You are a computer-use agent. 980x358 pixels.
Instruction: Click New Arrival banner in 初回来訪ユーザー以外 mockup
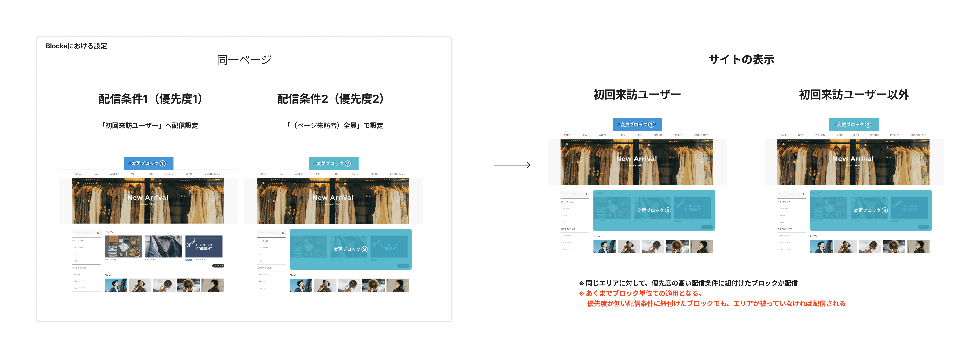tap(853, 162)
